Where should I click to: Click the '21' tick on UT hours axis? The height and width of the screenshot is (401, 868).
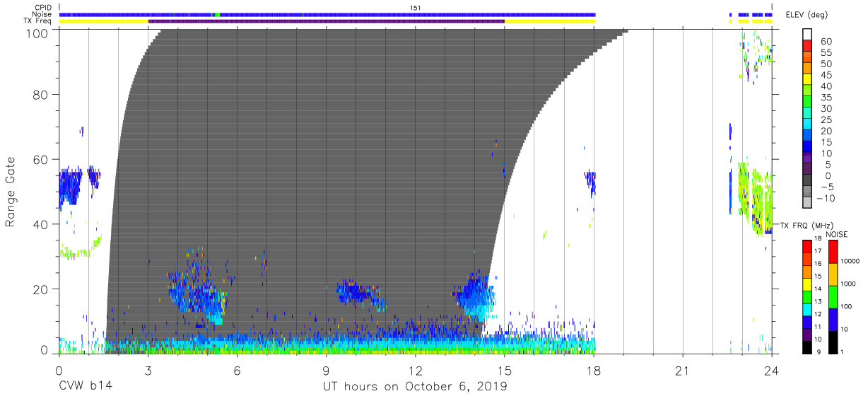pos(683,371)
